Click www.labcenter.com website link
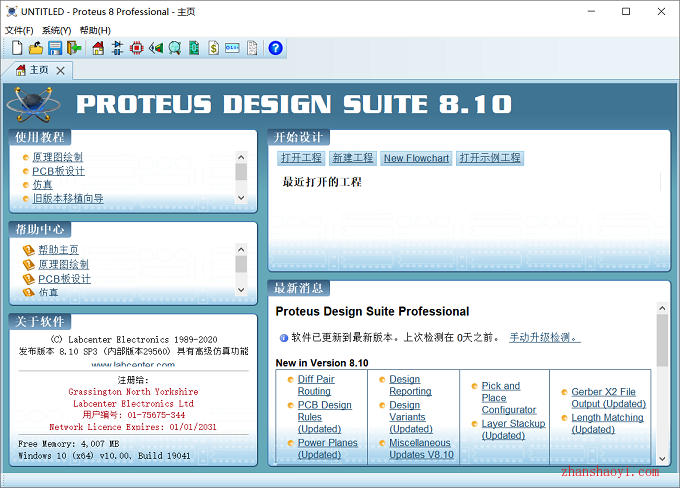The image size is (680, 488). (133, 365)
